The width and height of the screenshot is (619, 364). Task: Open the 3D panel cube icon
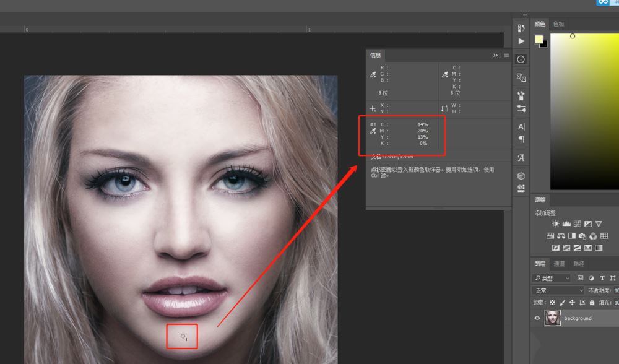click(x=521, y=176)
